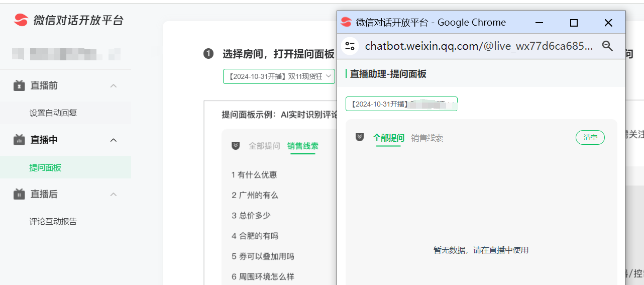Image resolution: width=644 pixels, height=285 pixels.
Task: Click the 直播中 TV icon in sidebar
Action: click(19, 140)
